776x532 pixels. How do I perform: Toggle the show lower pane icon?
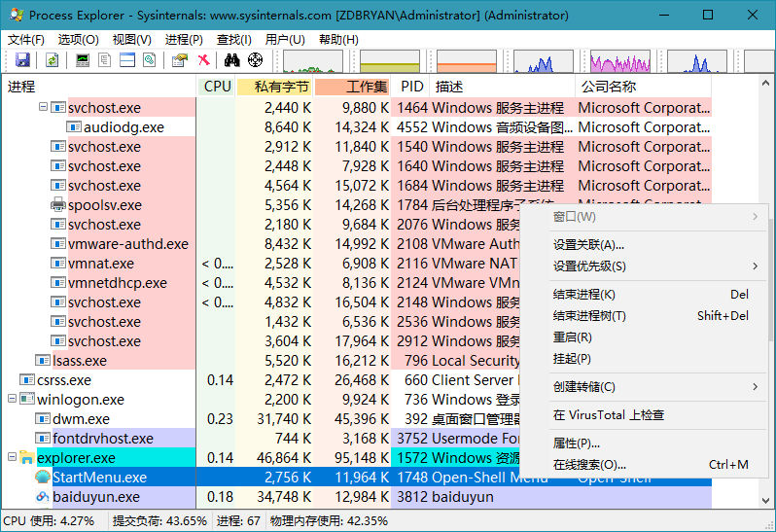point(127,60)
